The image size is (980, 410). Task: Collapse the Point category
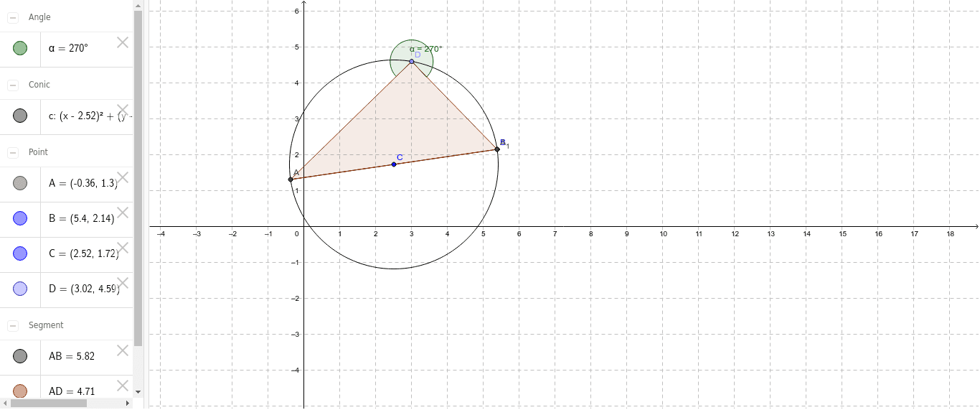13,152
